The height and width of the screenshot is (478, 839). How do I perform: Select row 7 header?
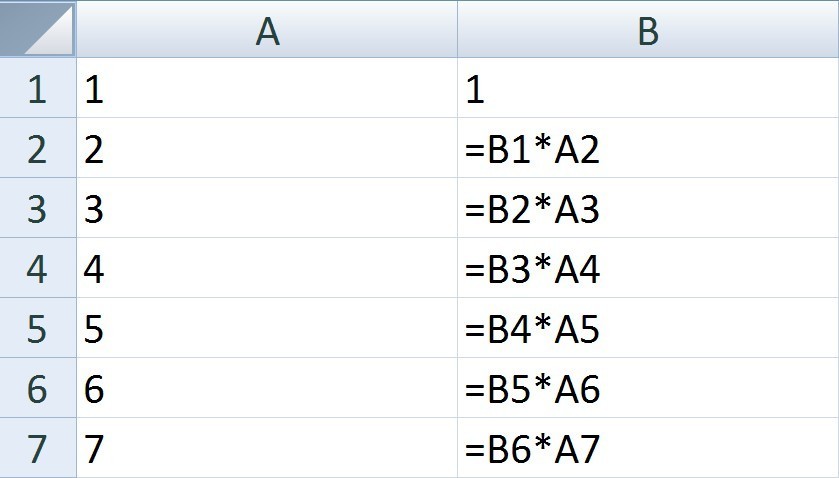click(x=38, y=448)
